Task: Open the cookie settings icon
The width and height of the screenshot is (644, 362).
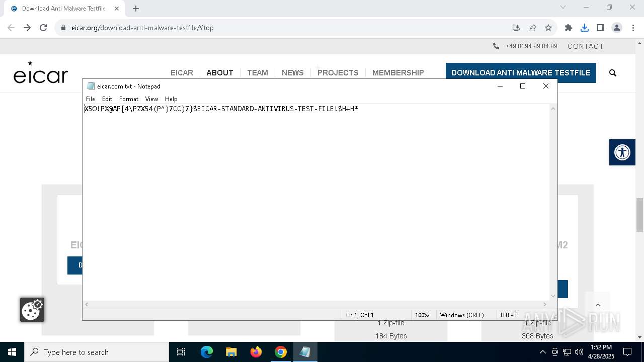Action: point(32,310)
